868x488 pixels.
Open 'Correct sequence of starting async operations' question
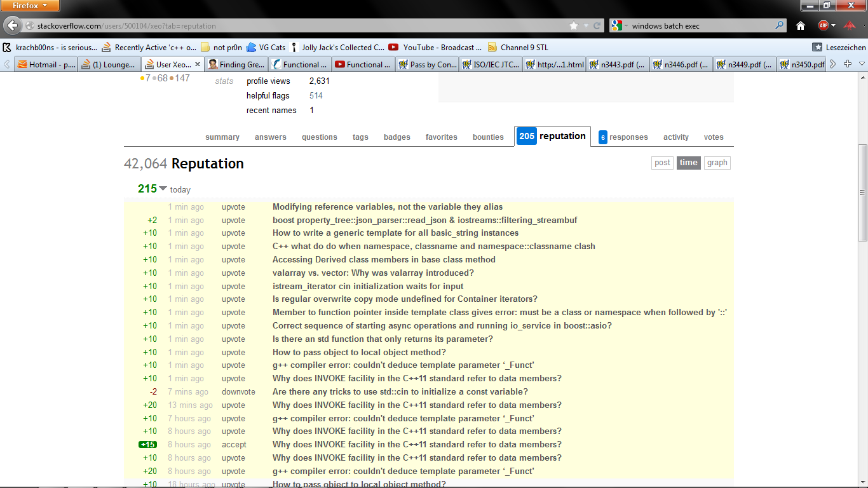click(442, 326)
